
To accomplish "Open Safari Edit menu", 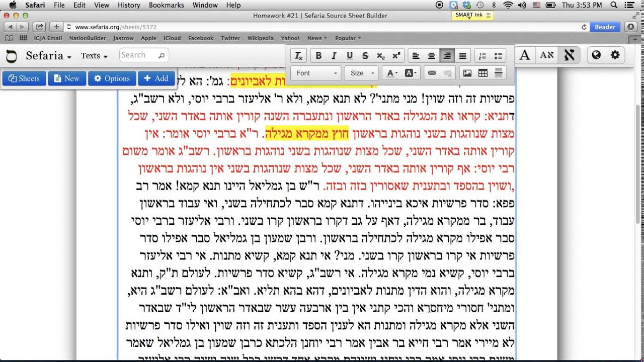I will click(x=79, y=5).
